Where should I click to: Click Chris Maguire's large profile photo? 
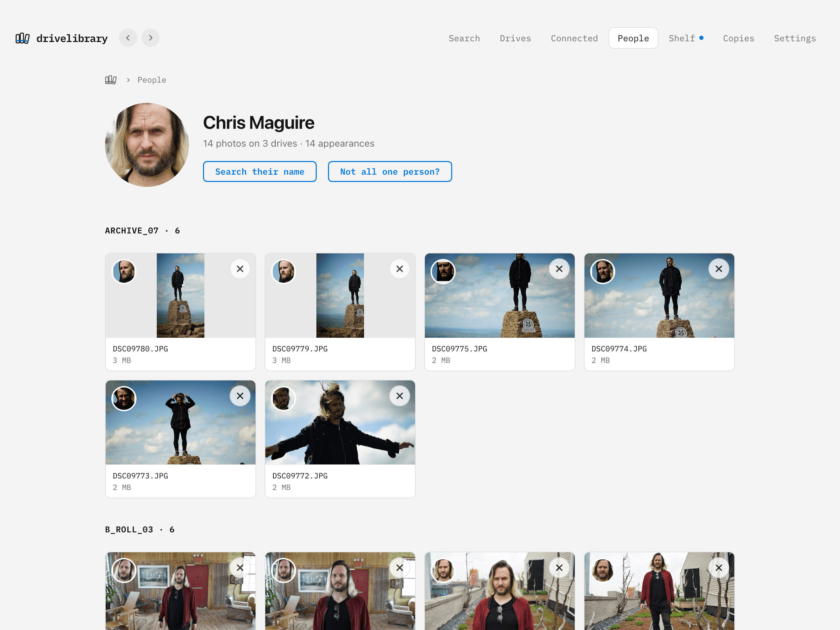point(147,145)
